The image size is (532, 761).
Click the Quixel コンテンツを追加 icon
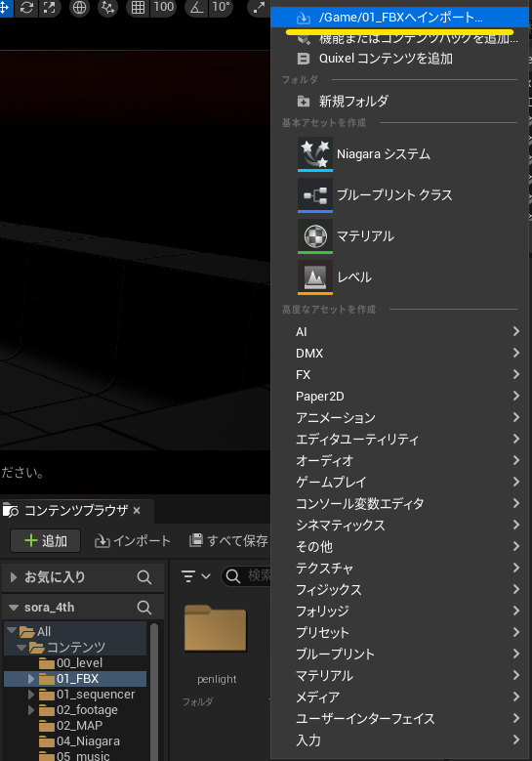point(304,59)
